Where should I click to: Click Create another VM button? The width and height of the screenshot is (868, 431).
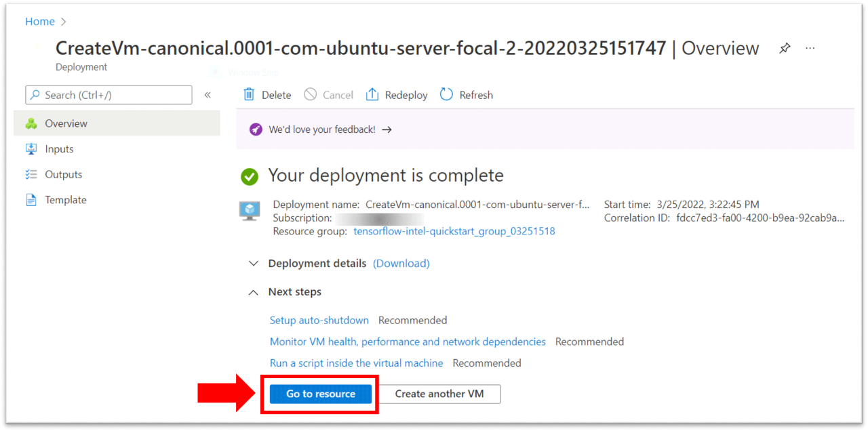439,394
